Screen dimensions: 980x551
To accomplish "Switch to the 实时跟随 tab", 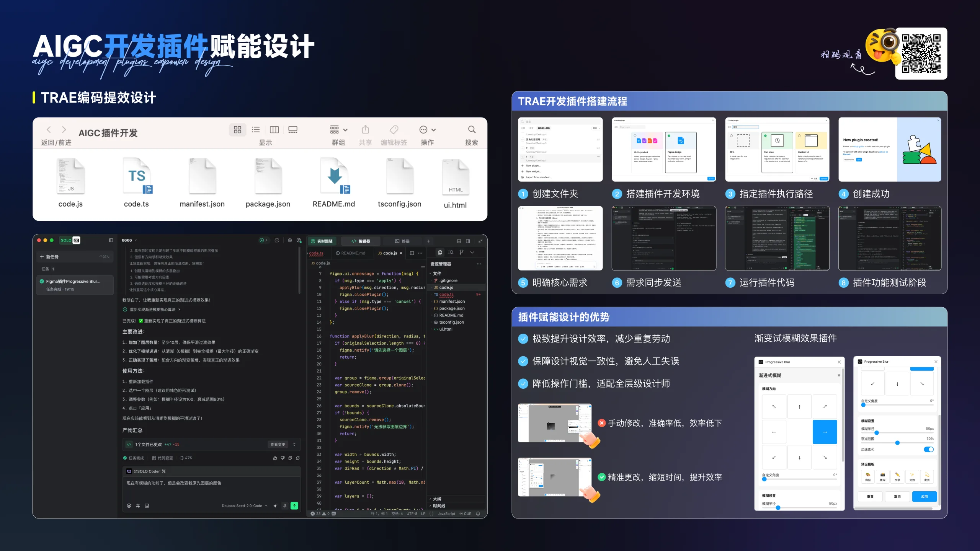I will coord(322,241).
